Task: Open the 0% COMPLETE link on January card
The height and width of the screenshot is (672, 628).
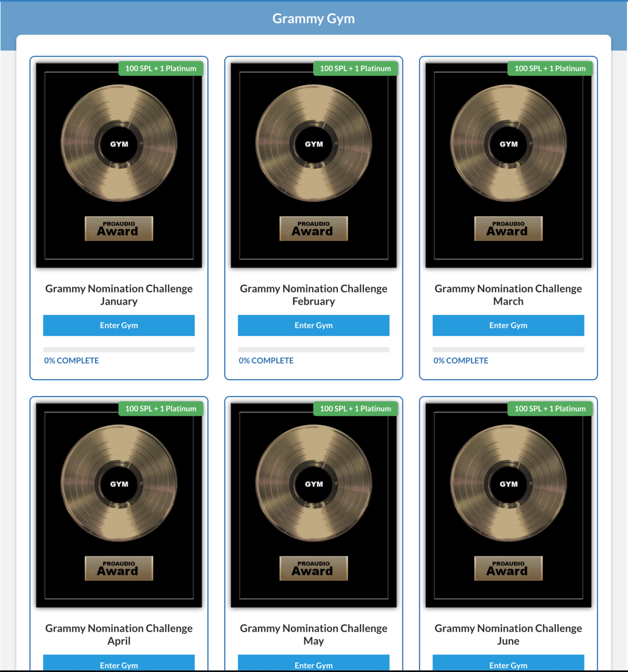Action: click(71, 360)
